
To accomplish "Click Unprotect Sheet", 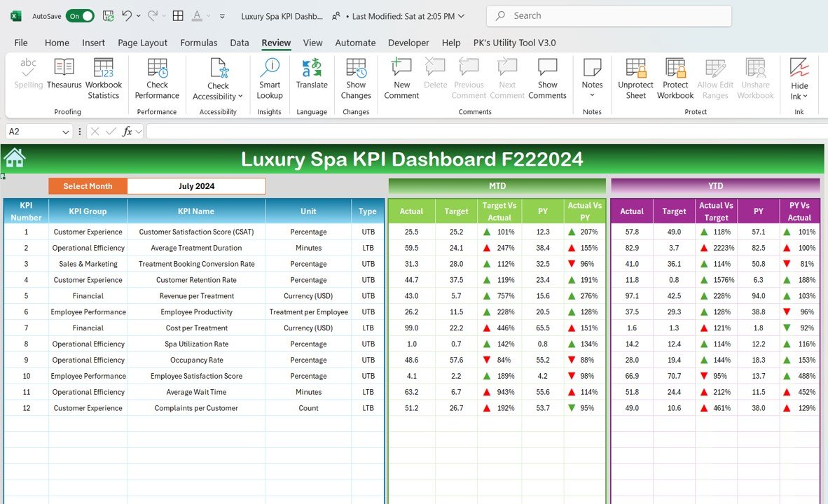I will pyautogui.click(x=636, y=78).
